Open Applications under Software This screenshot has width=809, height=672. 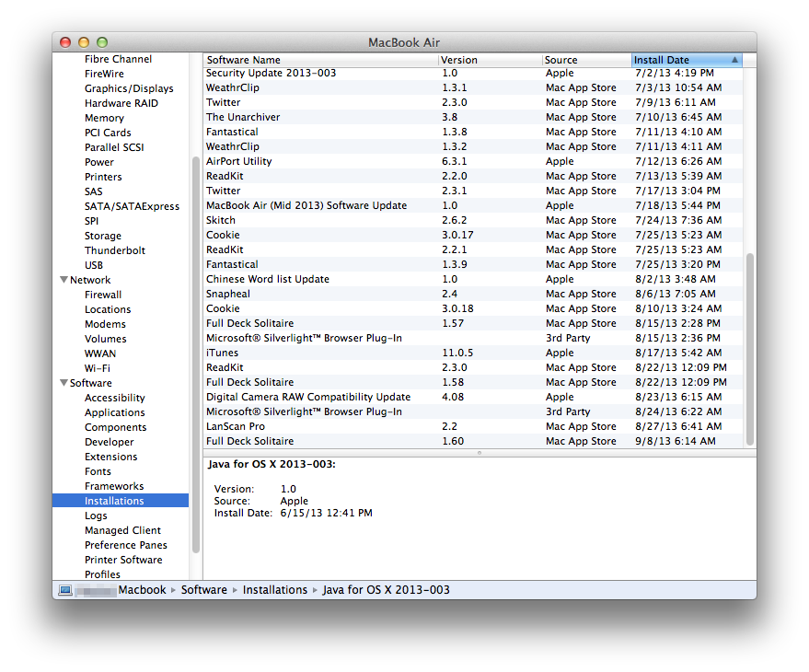[114, 413]
